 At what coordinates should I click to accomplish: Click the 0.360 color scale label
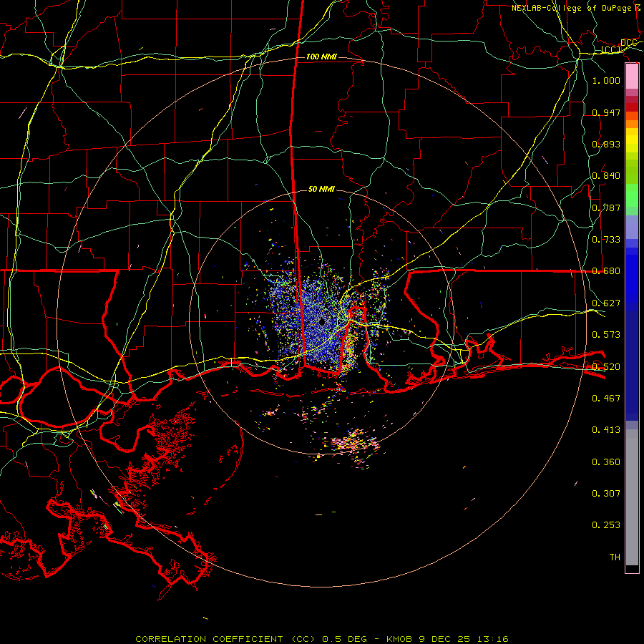pos(606,462)
